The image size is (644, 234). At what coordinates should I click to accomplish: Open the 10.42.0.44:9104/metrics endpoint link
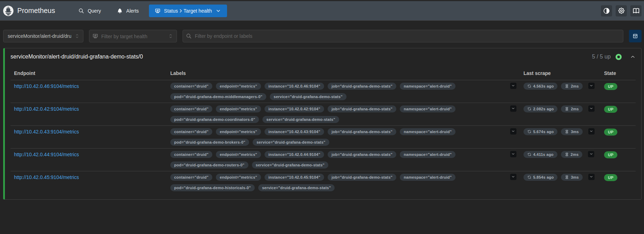pyautogui.click(x=46, y=154)
